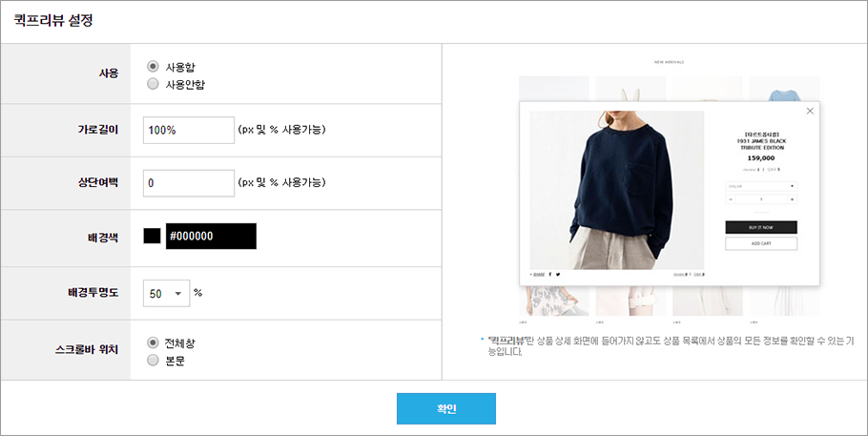868x436 pixels.
Task: Click the black 배경색 color swatch
Action: [153, 236]
